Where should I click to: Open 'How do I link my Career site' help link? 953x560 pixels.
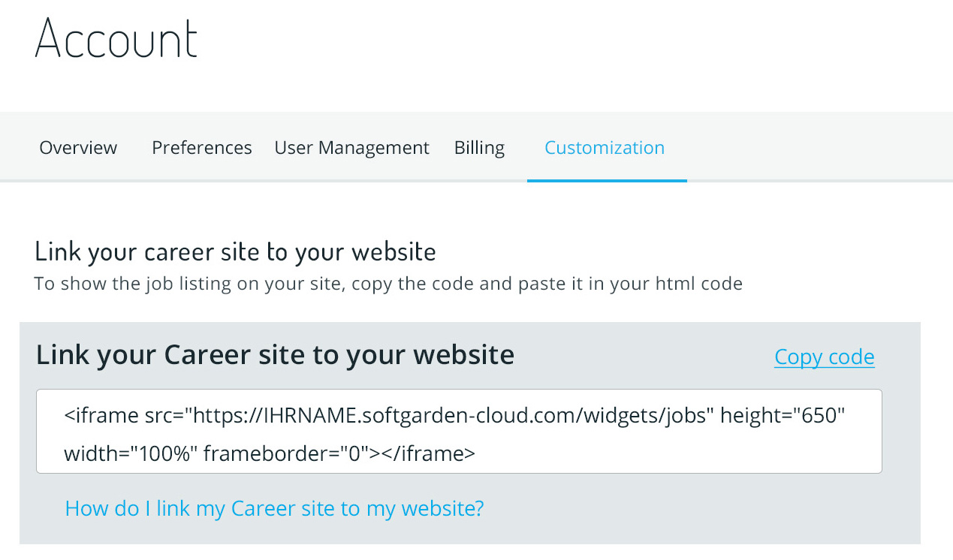(x=275, y=508)
